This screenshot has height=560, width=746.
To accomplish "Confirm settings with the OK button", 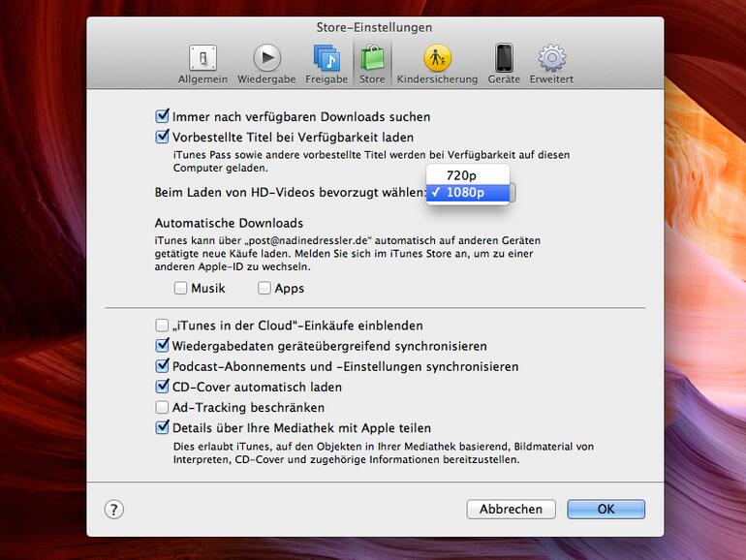I will tap(606, 509).
